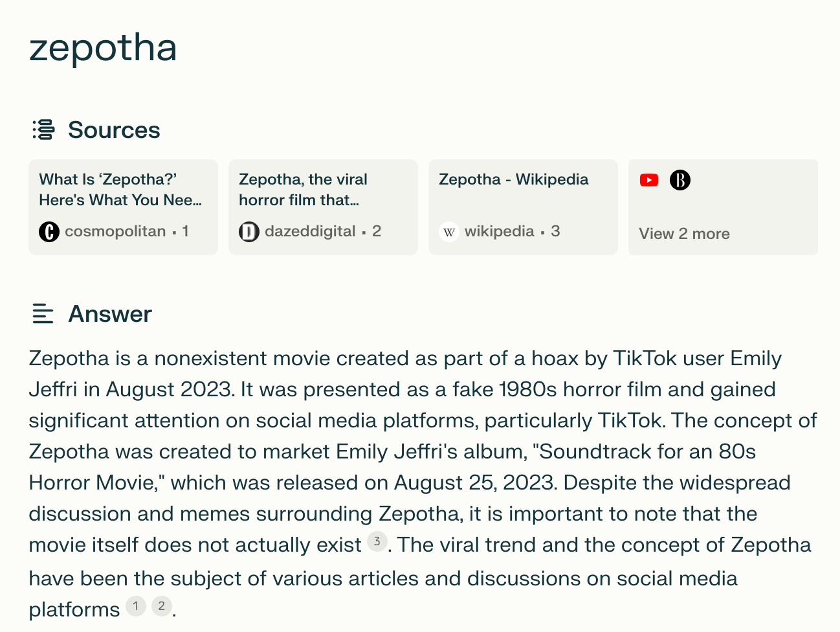This screenshot has height=632, width=840.
Task: Click the citation marker numbered 1
Action: pos(136,606)
